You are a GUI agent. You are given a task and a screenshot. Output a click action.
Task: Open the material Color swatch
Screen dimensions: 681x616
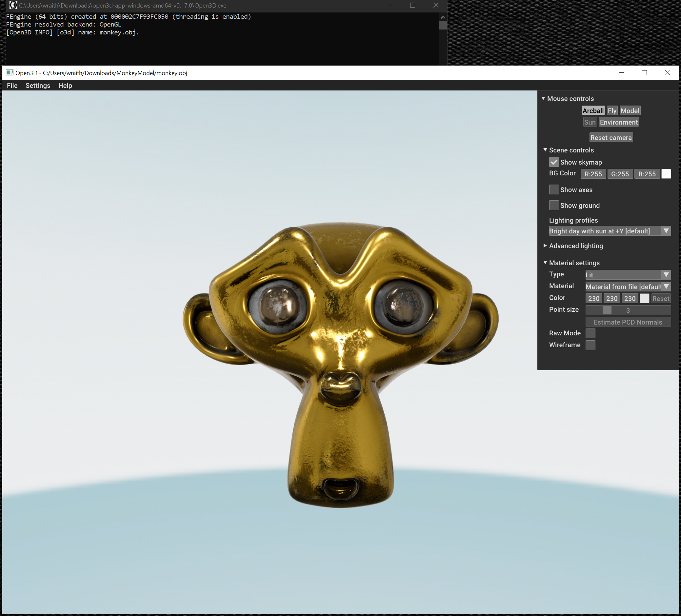(644, 298)
